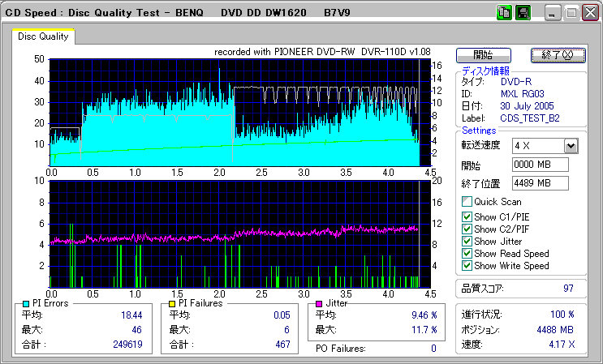Click the cyan PI Errors legend swatch
Image resolution: width=603 pixels, height=364 pixels.
tap(26, 303)
